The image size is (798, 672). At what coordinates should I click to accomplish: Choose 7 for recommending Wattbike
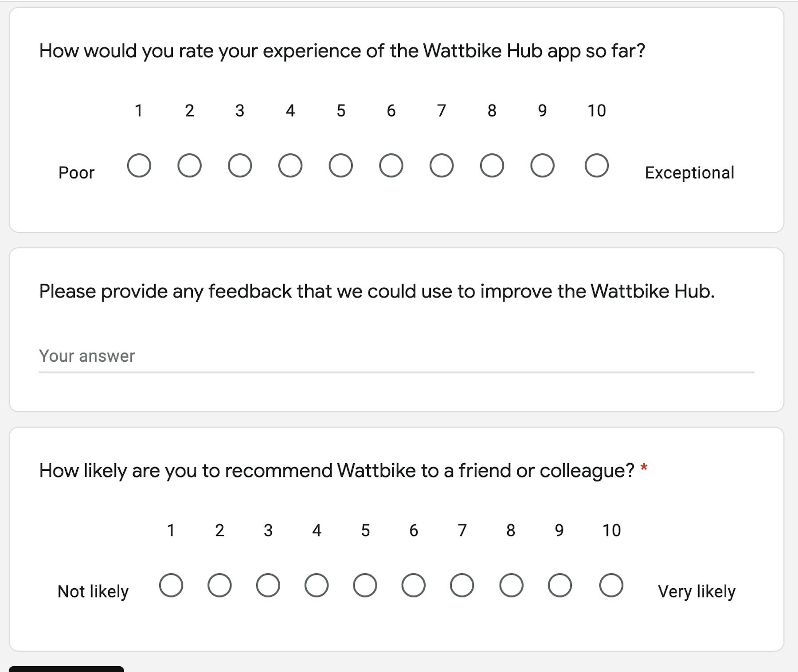point(462,586)
